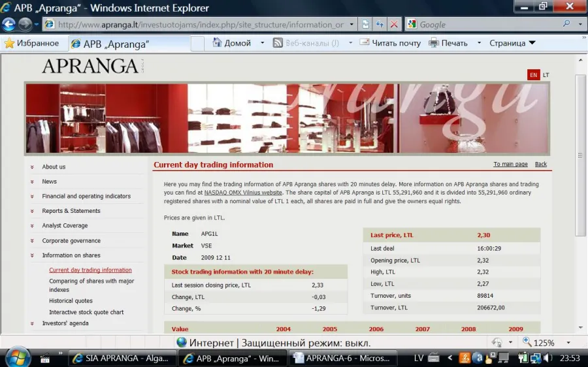The width and height of the screenshot is (588, 367).
Task: Expand the Веб-каналы dropdown arrow
Action: tap(350, 43)
